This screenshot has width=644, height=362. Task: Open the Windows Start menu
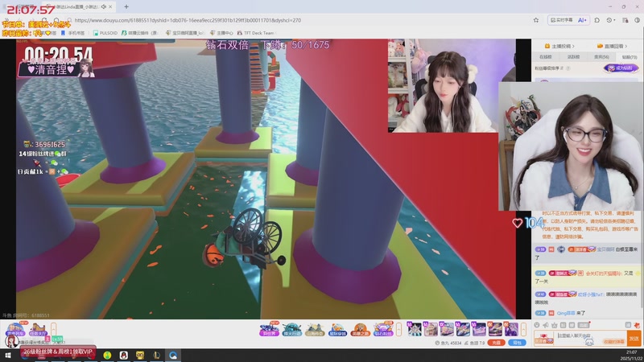[7, 356]
